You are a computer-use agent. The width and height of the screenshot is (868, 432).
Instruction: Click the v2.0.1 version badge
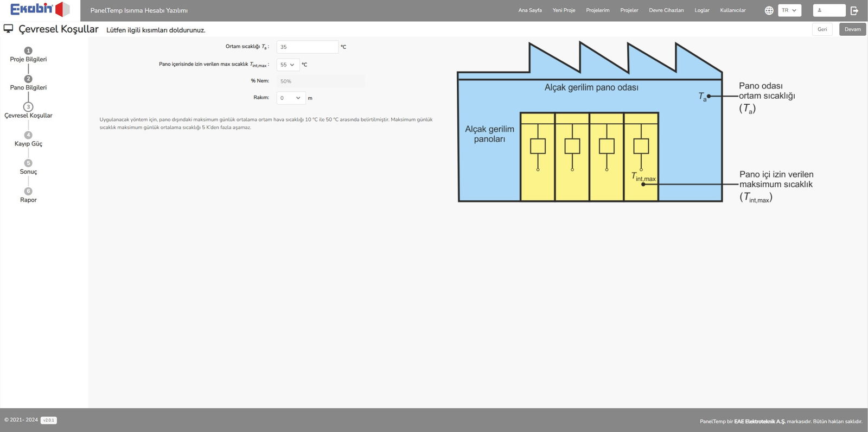coord(48,420)
